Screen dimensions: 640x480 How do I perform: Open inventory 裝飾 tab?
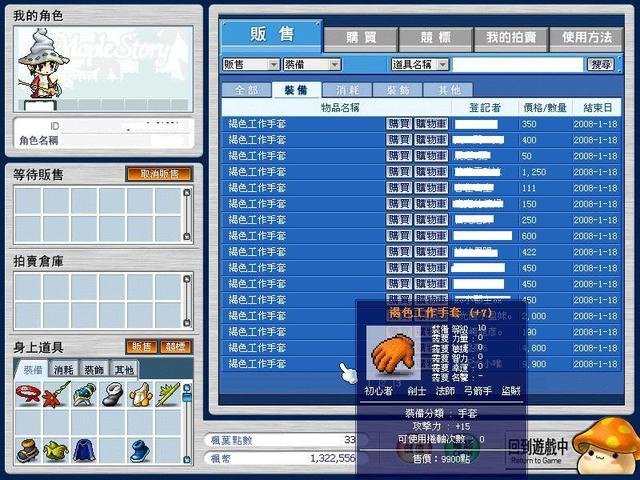(94, 370)
